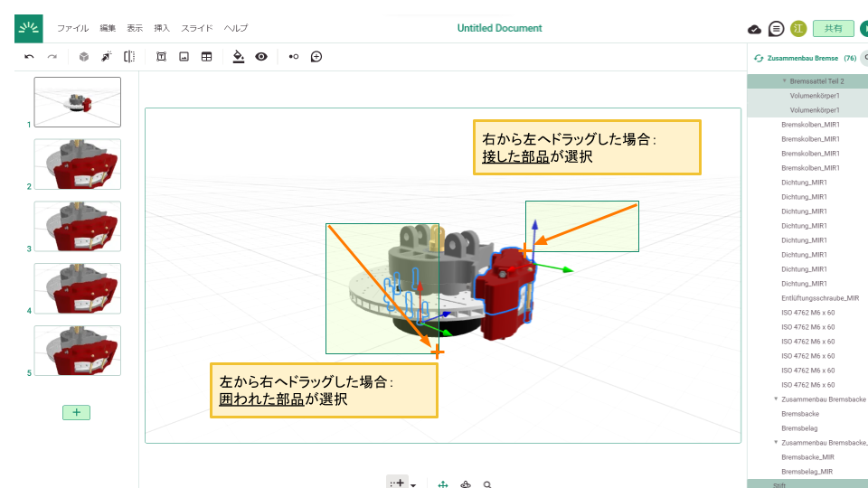The width and height of the screenshot is (868, 488).
Task: Open the user avatar labeled 江
Action: [x=798, y=29]
